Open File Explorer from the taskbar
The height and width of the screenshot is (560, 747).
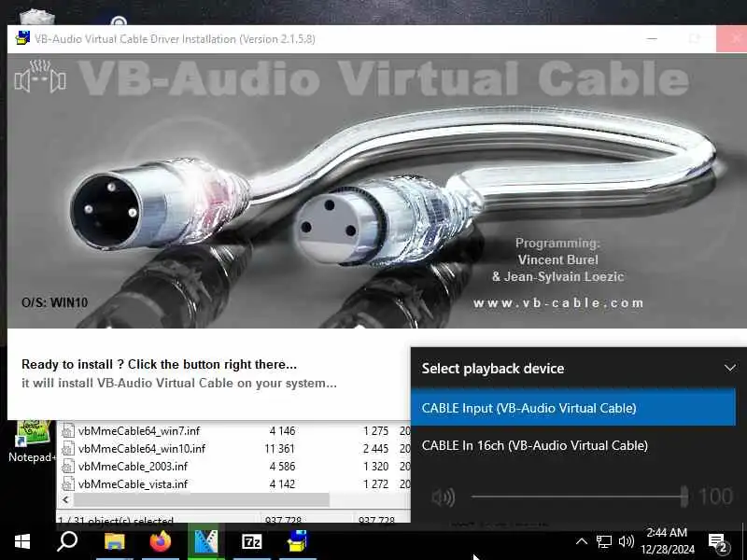click(114, 542)
